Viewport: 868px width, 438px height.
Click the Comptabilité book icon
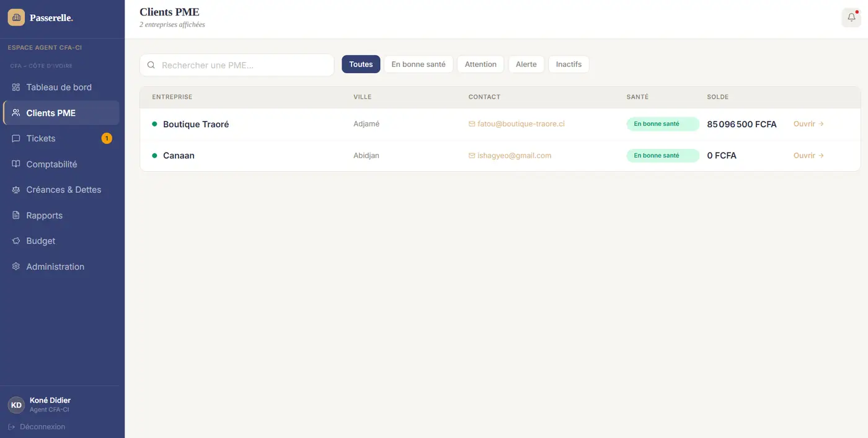coord(16,164)
